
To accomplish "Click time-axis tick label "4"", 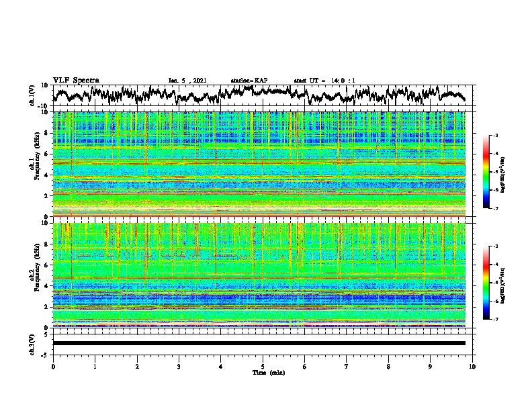I will click(221, 367).
